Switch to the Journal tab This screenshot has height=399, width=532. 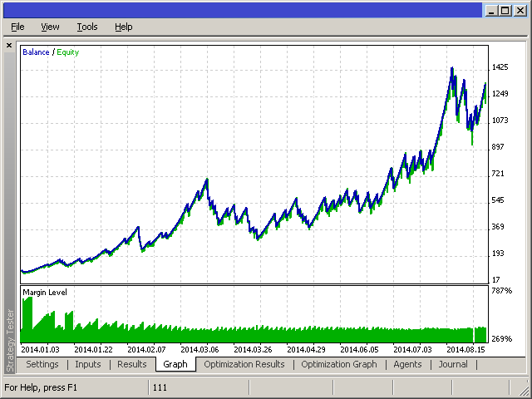point(453,364)
